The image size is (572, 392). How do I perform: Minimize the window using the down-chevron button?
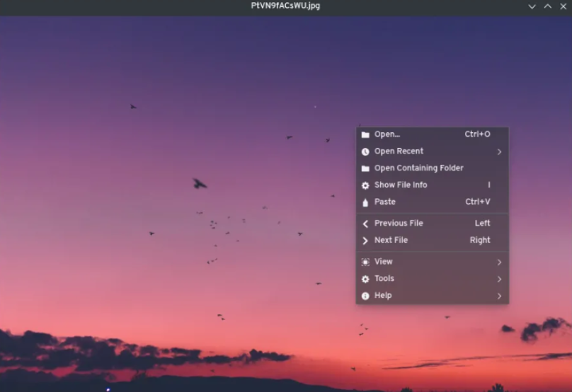point(532,6)
